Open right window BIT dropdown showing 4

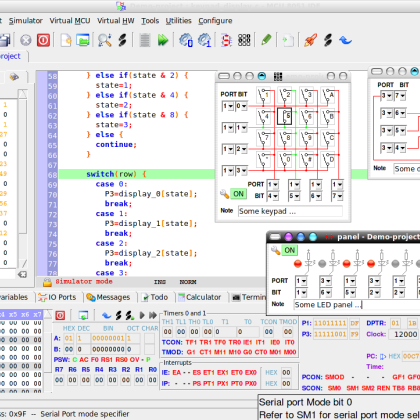(x=400, y=147)
